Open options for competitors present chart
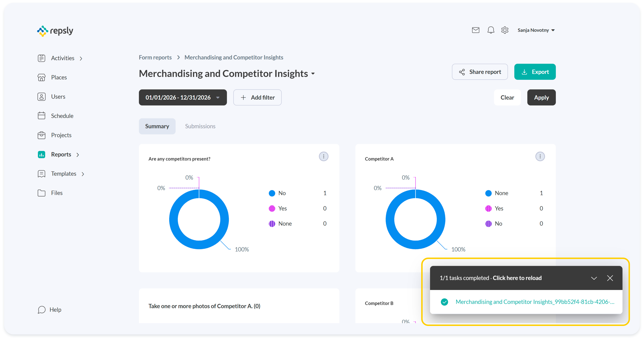Screen dimensions: 644x340 click(324, 157)
